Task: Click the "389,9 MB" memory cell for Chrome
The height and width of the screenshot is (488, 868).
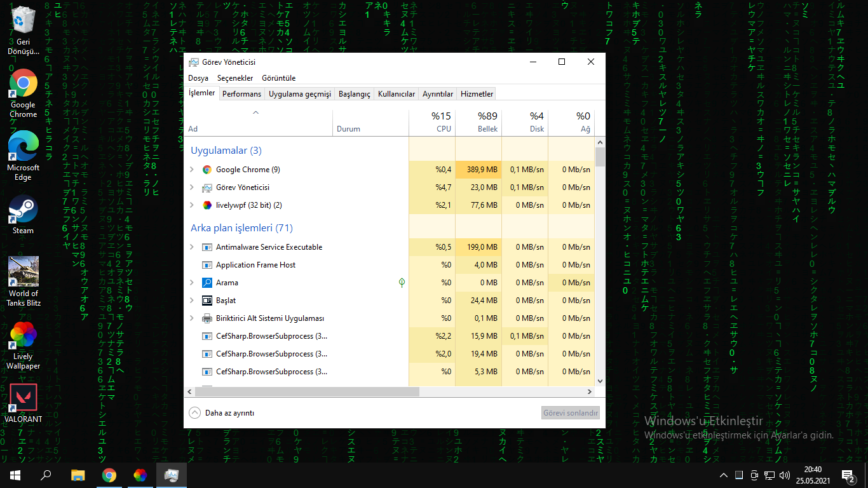Action: coord(478,170)
